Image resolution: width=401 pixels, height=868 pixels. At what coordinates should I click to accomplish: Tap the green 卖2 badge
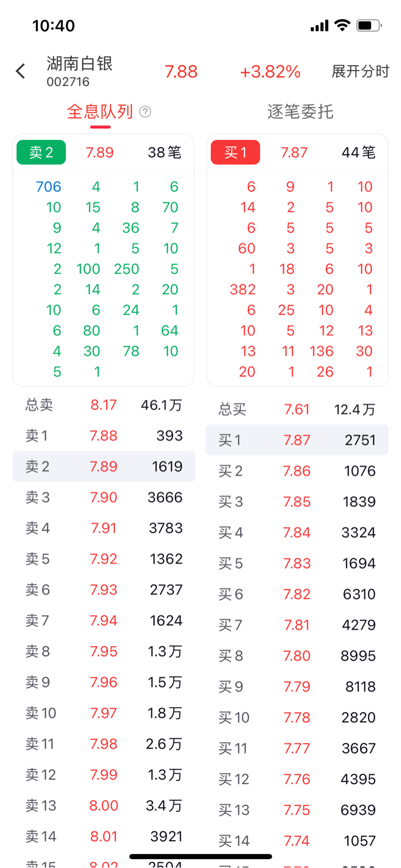coord(41,152)
